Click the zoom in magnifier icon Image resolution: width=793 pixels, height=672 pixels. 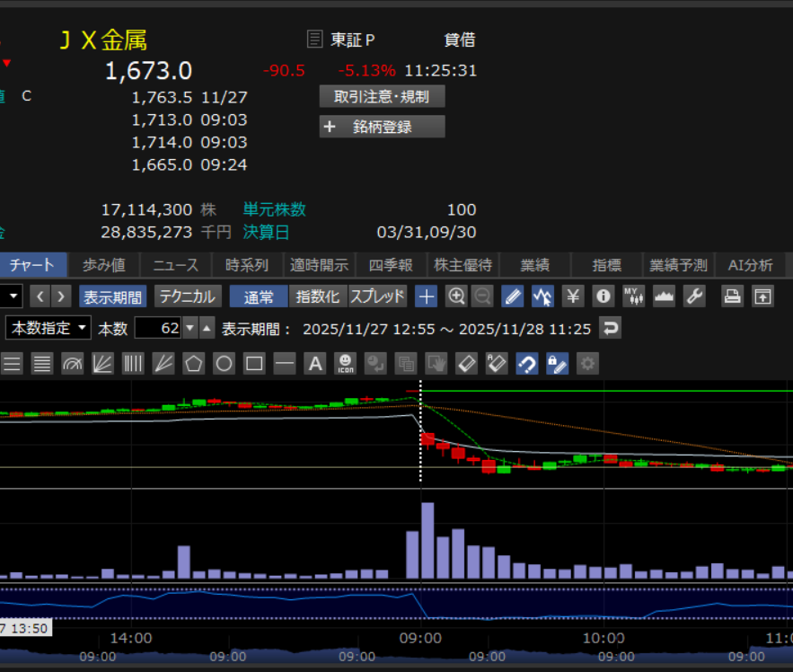click(456, 296)
